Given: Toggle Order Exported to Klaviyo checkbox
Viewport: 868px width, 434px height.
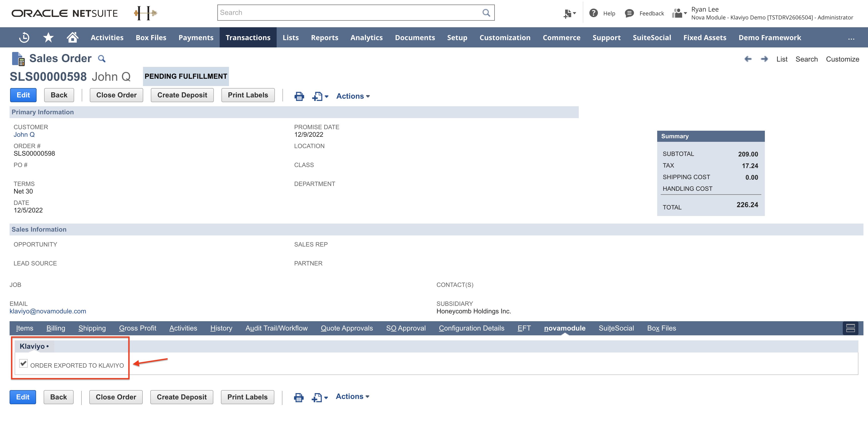Looking at the screenshot, I should [23, 363].
